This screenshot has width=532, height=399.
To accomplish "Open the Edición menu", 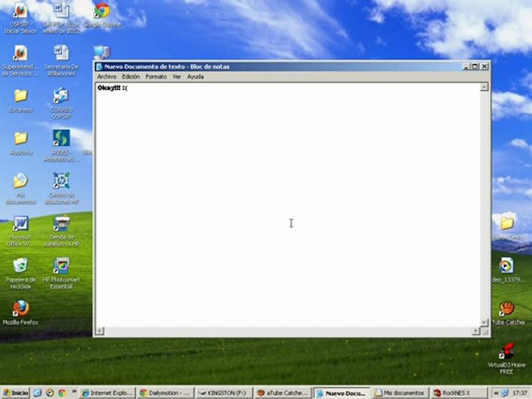I will pyautogui.click(x=131, y=76).
